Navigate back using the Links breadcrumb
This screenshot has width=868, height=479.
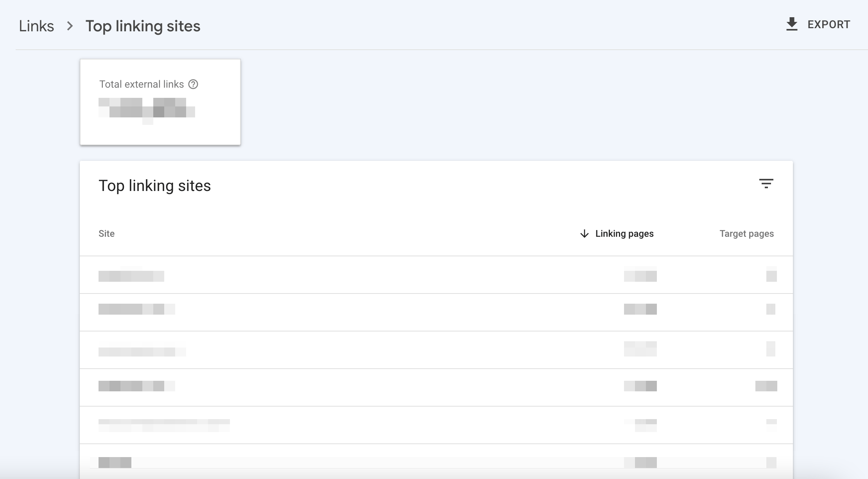coord(36,26)
